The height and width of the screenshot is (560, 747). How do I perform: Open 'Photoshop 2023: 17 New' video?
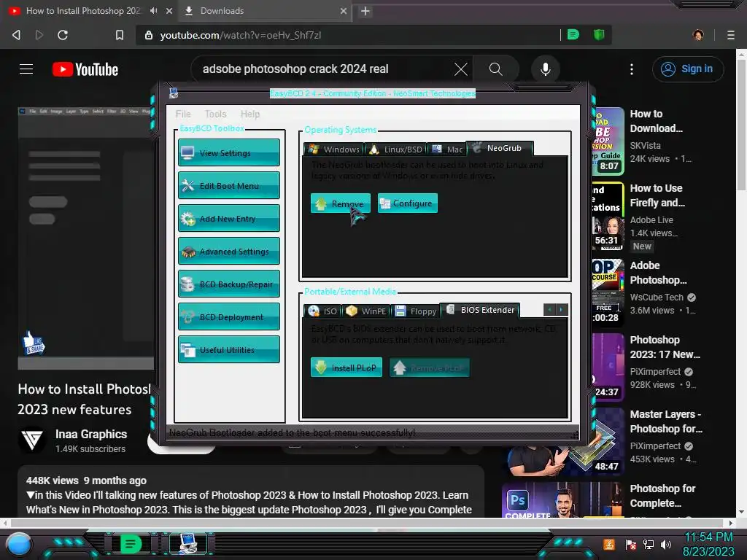(665, 347)
